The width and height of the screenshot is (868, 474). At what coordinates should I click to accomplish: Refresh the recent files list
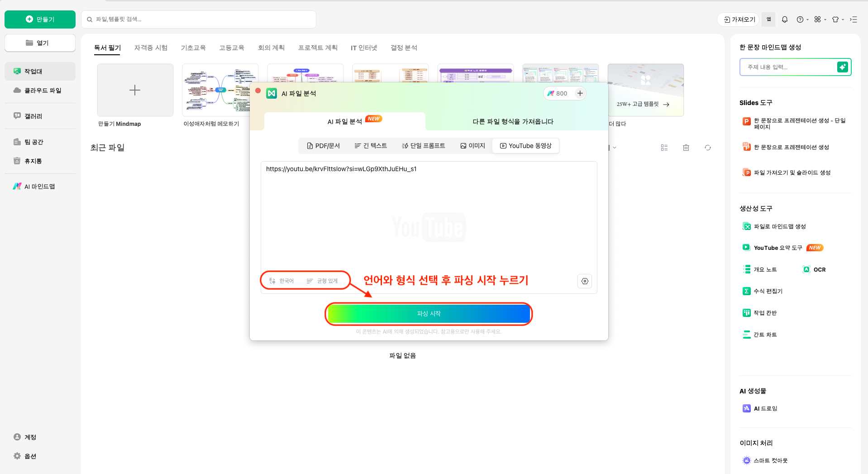click(x=707, y=147)
